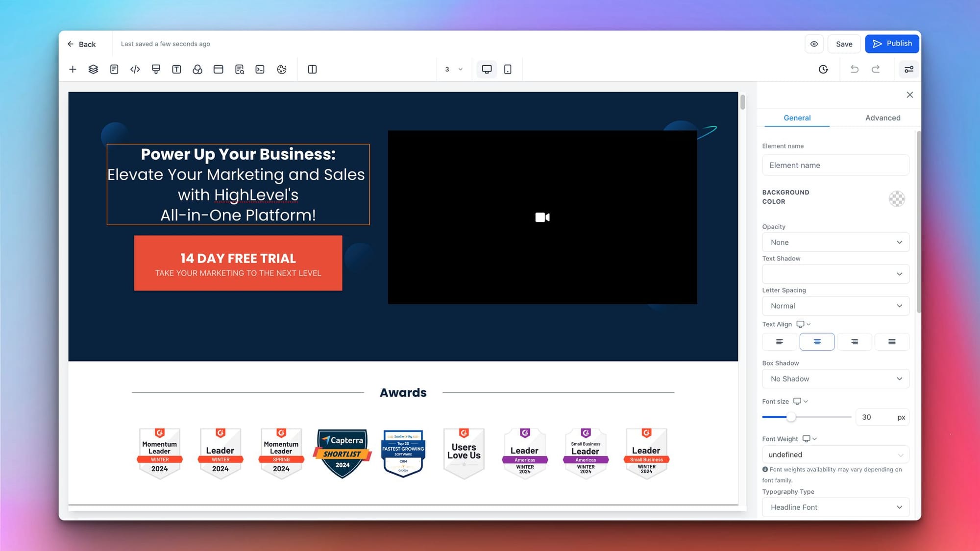
Task: Open the version history clock icon
Action: (x=823, y=69)
